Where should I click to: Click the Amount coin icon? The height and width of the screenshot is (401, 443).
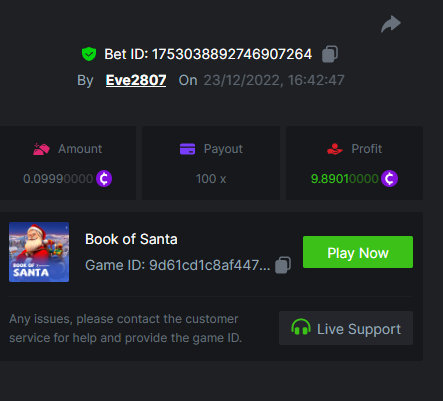[x=104, y=179]
